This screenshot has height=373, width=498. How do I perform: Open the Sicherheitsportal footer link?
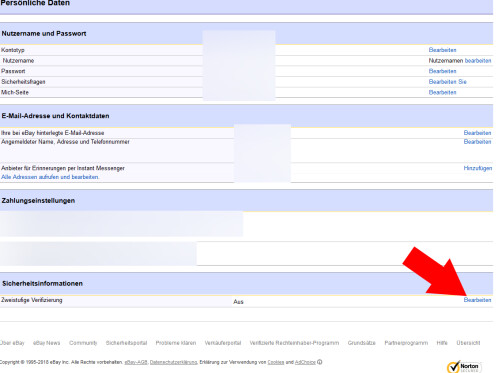[x=126, y=343]
